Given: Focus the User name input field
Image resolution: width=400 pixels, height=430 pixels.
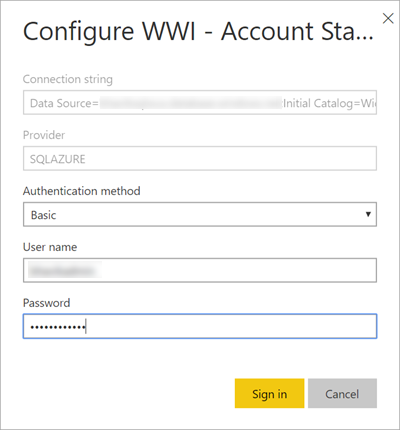Looking at the screenshot, I should 200,270.
